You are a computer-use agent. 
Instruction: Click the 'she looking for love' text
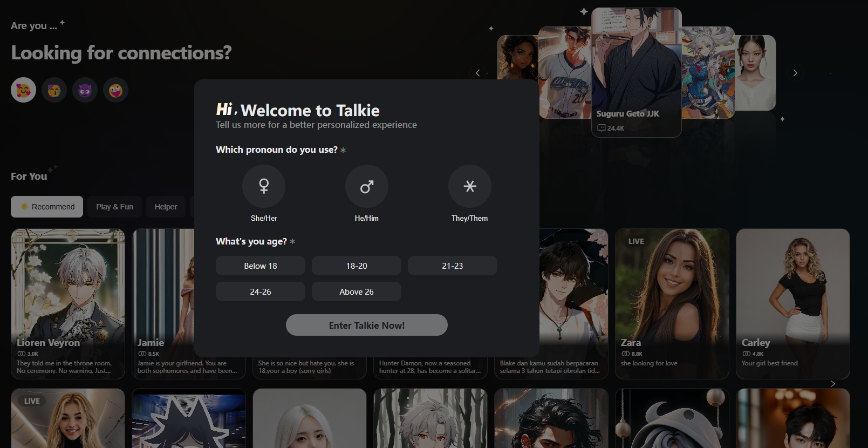[x=649, y=363]
